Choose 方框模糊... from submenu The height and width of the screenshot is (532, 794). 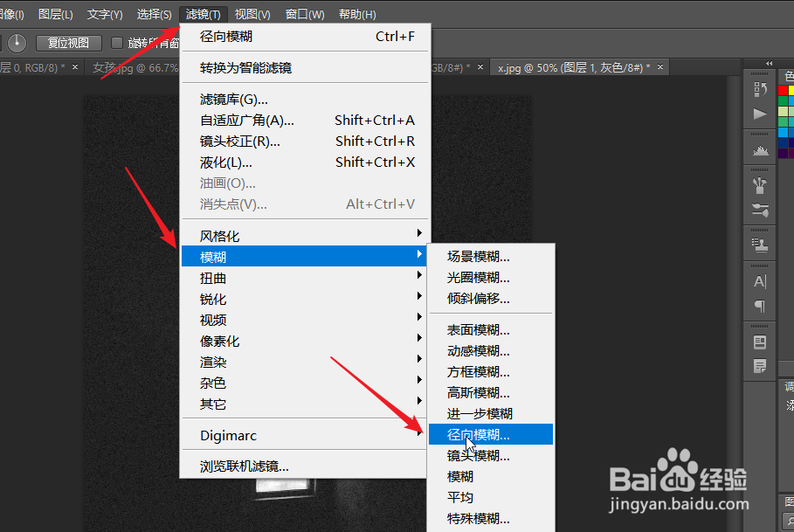[x=491, y=372]
